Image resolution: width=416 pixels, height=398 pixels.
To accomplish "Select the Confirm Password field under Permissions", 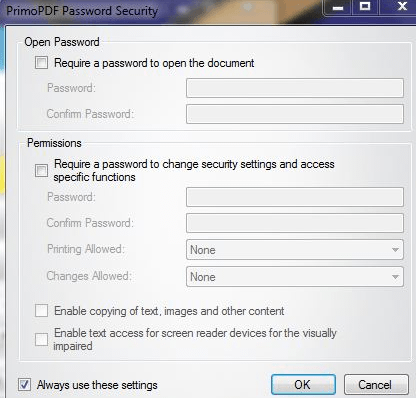I will (x=295, y=223).
